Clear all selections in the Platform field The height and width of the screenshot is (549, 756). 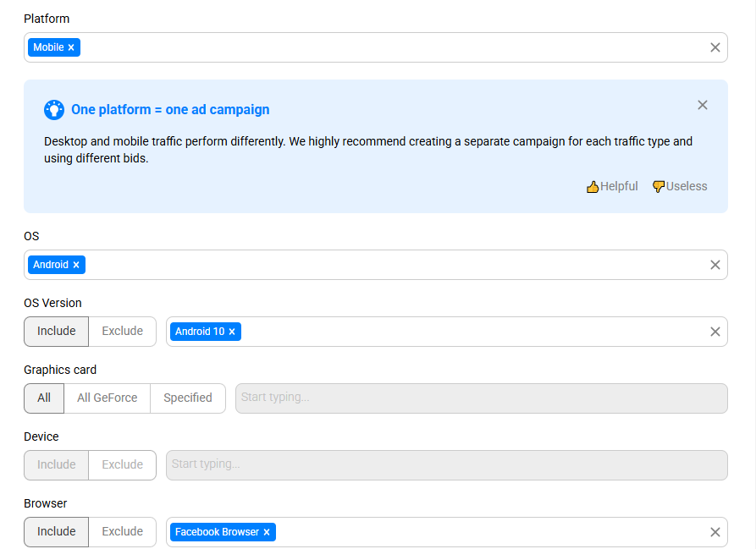click(x=715, y=47)
